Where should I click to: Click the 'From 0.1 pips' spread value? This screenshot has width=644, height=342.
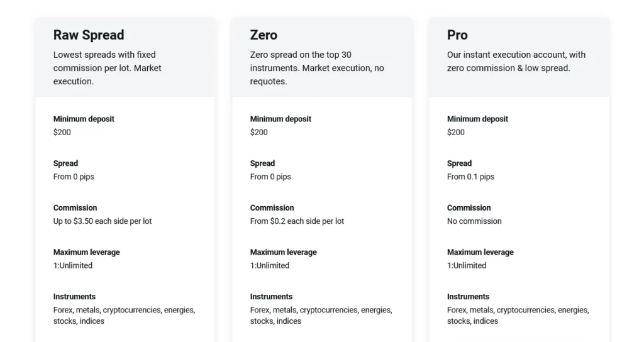coord(470,177)
